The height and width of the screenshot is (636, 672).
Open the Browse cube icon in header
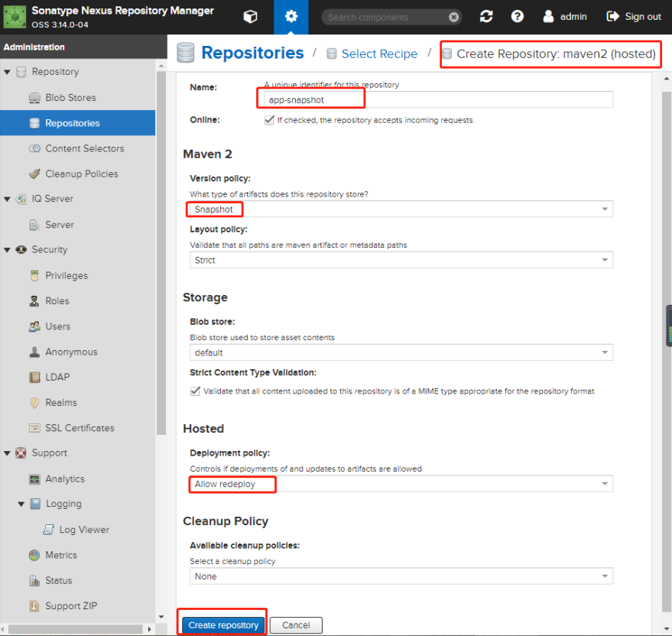(x=250, y=17)
